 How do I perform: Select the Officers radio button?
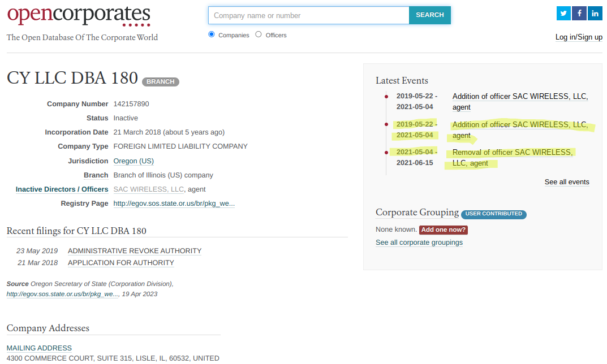[x=258, y=34]
